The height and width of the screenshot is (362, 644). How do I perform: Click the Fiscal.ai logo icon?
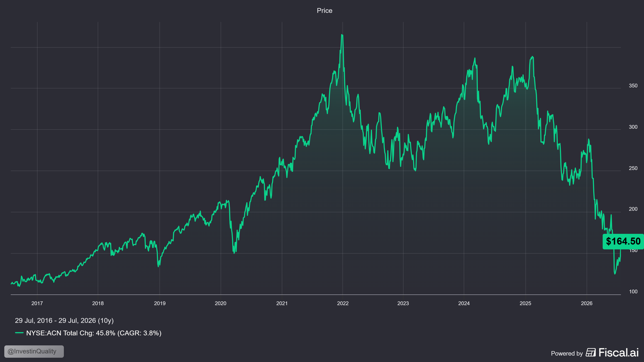[x=591, y=353]
